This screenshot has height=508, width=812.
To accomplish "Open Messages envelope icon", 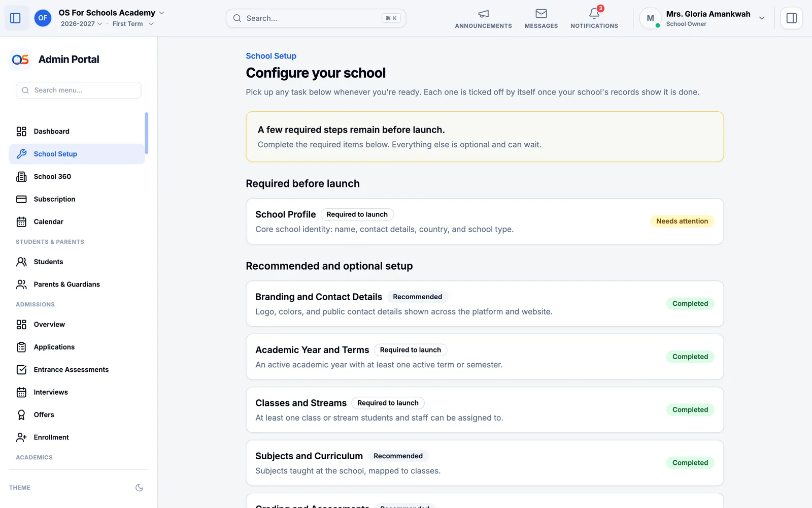I will click(541, 14).
